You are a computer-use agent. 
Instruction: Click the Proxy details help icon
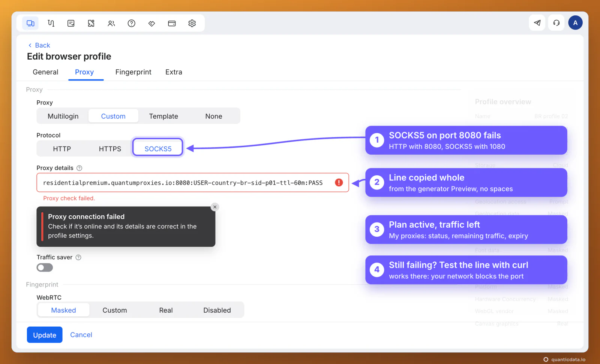tap(79, 168)
